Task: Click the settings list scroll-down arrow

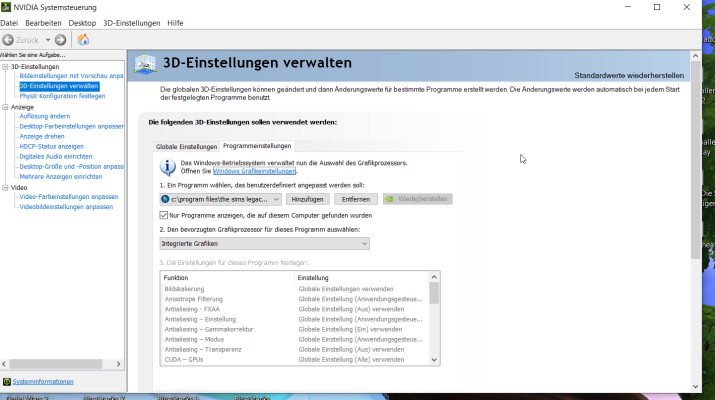Action: tap(434, 360)
